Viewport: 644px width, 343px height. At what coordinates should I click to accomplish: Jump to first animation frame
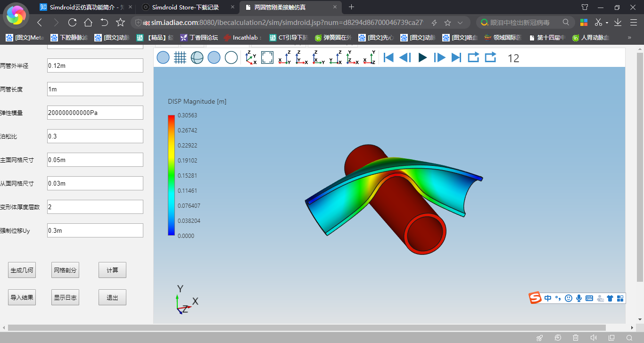(388, 57)
